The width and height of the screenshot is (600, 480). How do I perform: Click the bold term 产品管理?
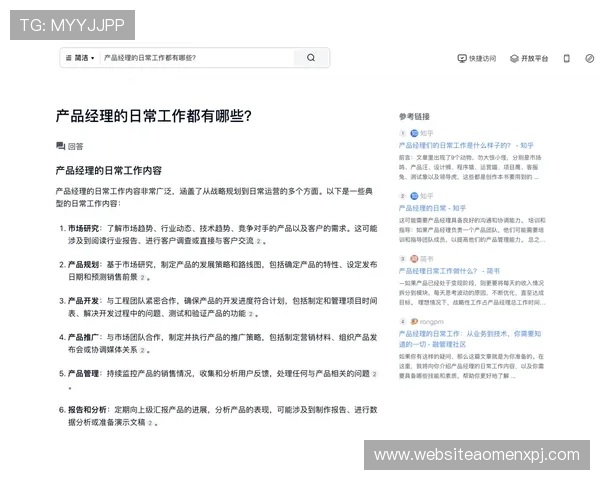(x=83, y=374)
